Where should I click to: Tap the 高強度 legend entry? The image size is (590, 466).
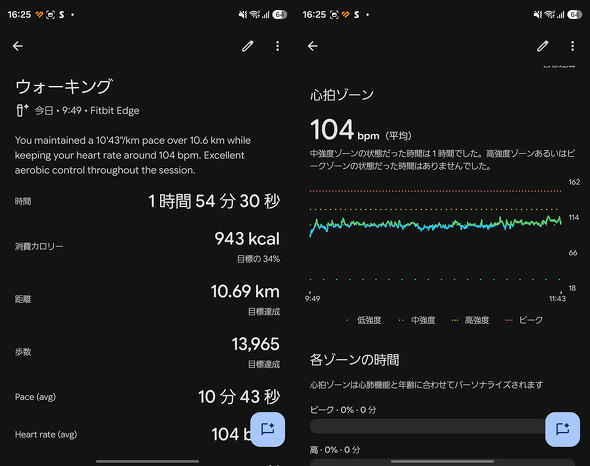(471, 320)
